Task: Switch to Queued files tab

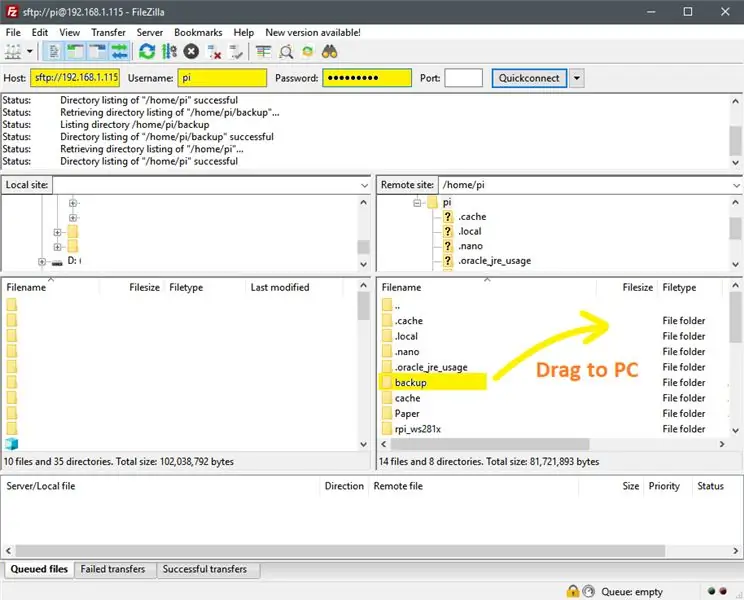Action: pos(39,569)
